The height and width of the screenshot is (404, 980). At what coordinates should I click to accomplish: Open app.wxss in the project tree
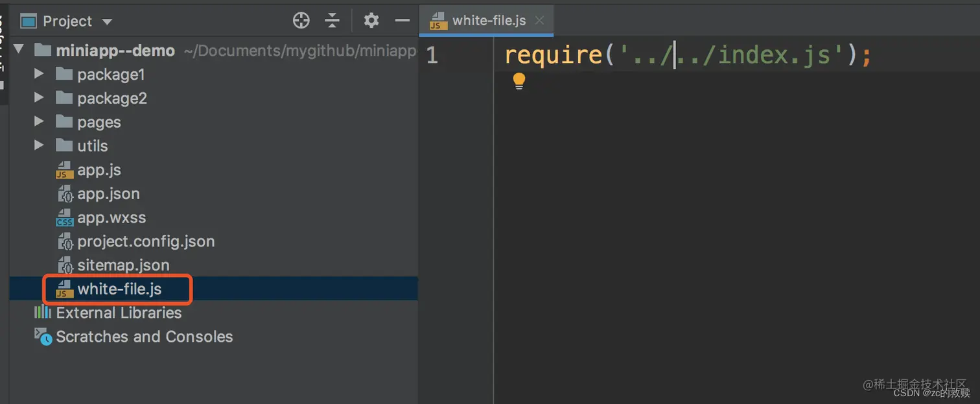111,217
